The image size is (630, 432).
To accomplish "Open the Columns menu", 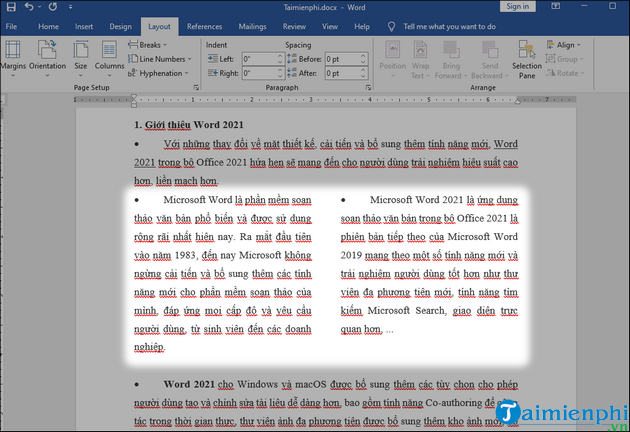I will pyautogui.click(x=109, y=59).
